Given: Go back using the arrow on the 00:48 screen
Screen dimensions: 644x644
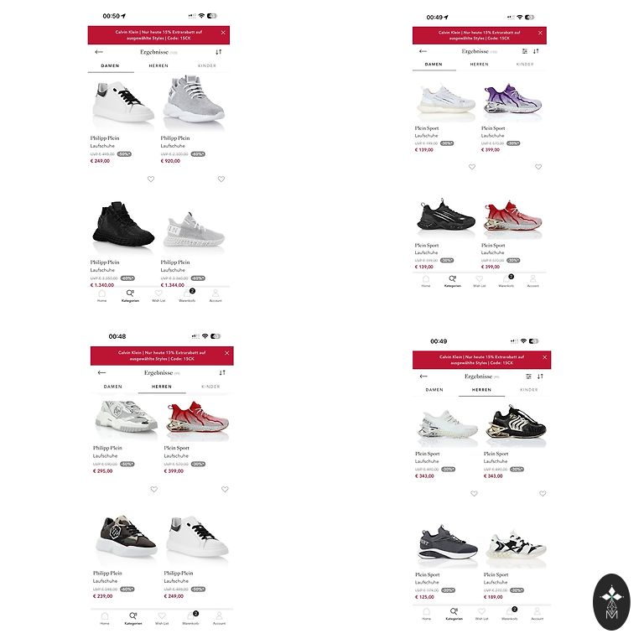Looking at the screenshot, I should pyautogui.click(x=101, y=372).
